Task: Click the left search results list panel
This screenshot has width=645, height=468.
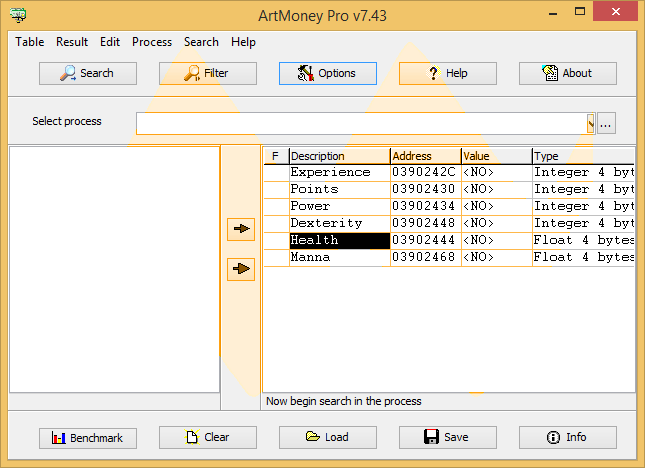Action: pyautogui.click(x=114, y=269)
